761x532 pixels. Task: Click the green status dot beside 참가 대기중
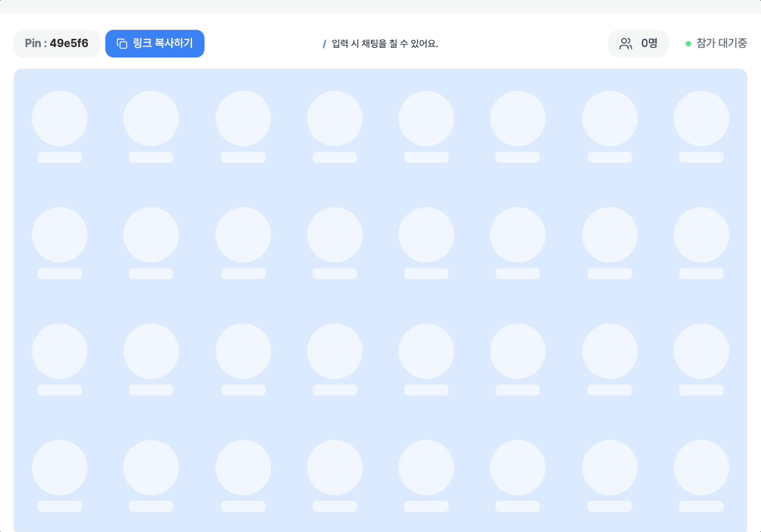[x=688, y=44]
